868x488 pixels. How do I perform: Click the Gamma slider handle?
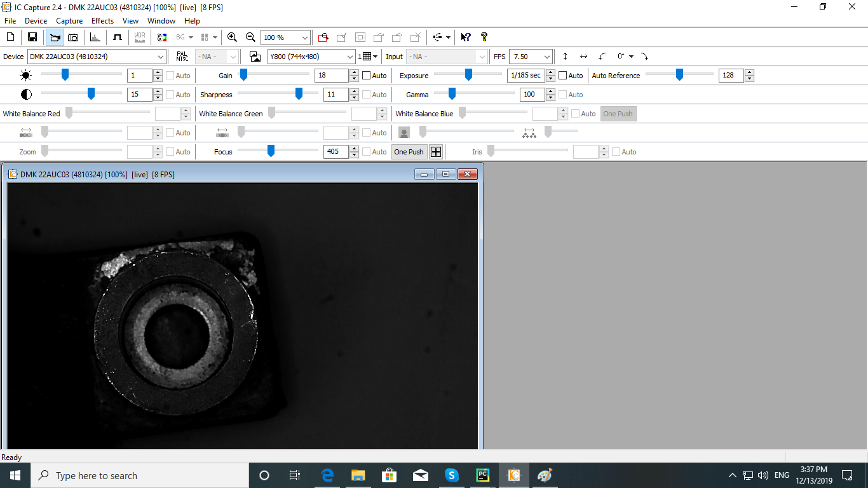coord(452,94)
